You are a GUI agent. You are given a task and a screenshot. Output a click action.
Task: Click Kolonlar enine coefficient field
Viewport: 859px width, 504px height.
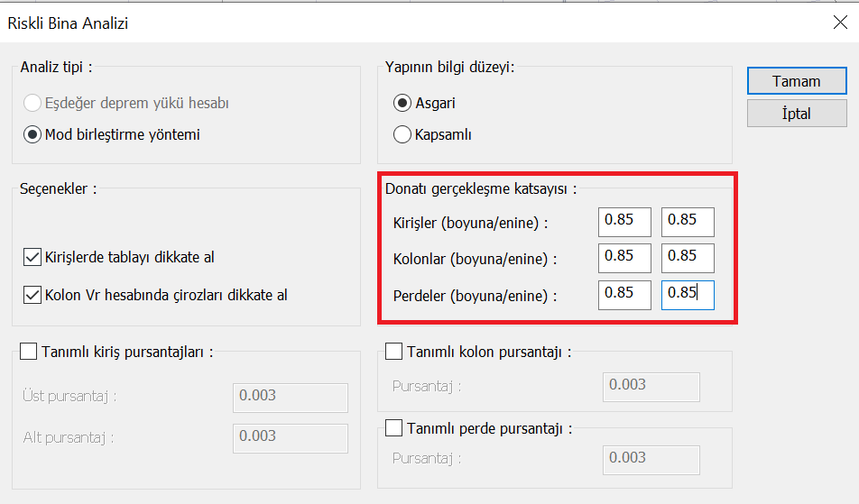688,258
